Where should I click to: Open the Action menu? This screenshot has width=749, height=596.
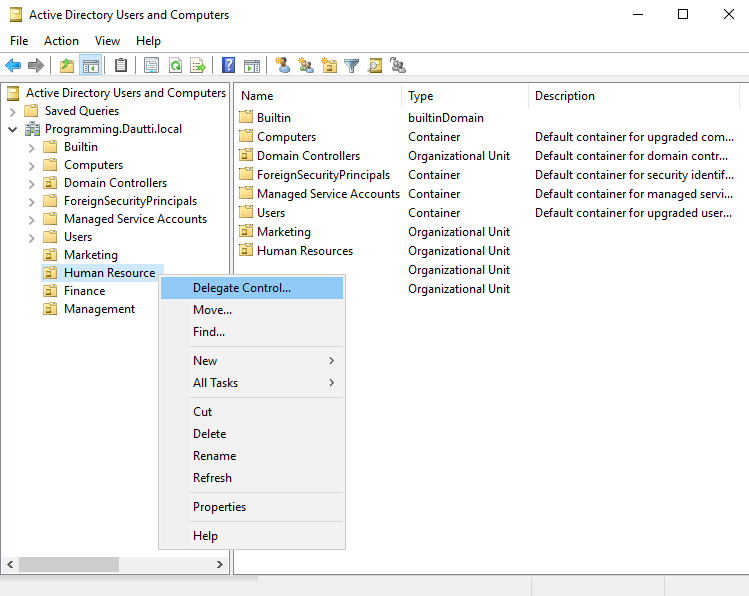click(61, 41)
